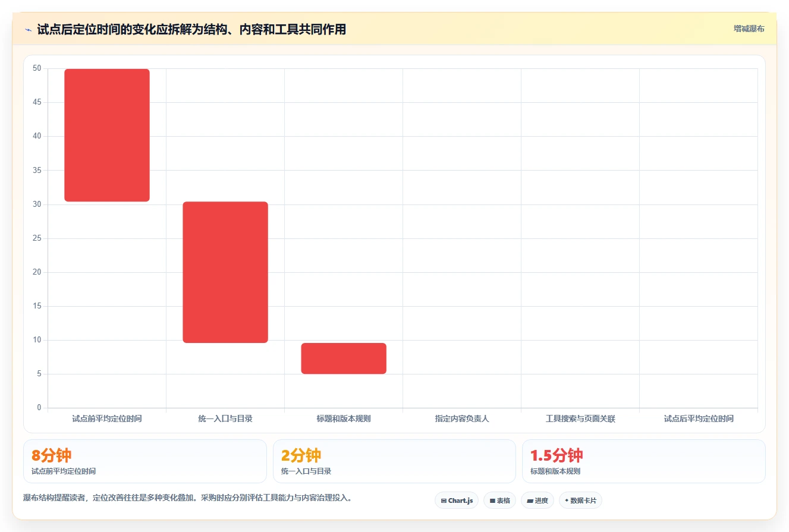Click the 8分钟 data card
The image size is (789, 532).
click(x=145, y=461)
